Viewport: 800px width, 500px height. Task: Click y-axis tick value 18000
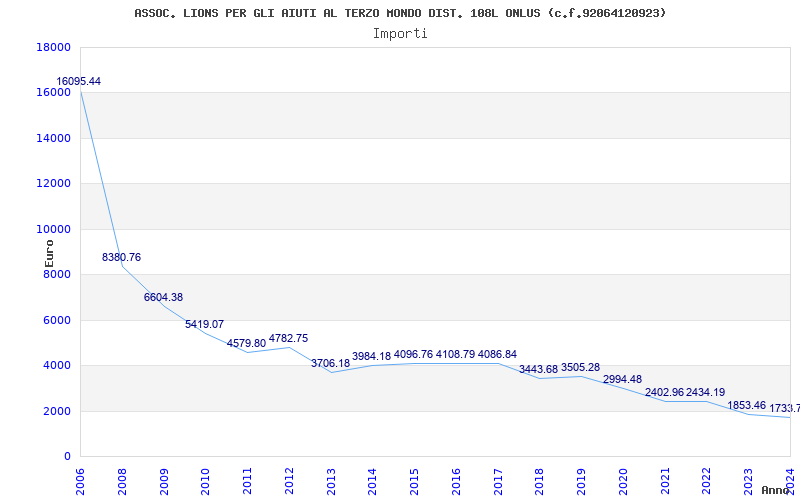click(x=54, y=47)
